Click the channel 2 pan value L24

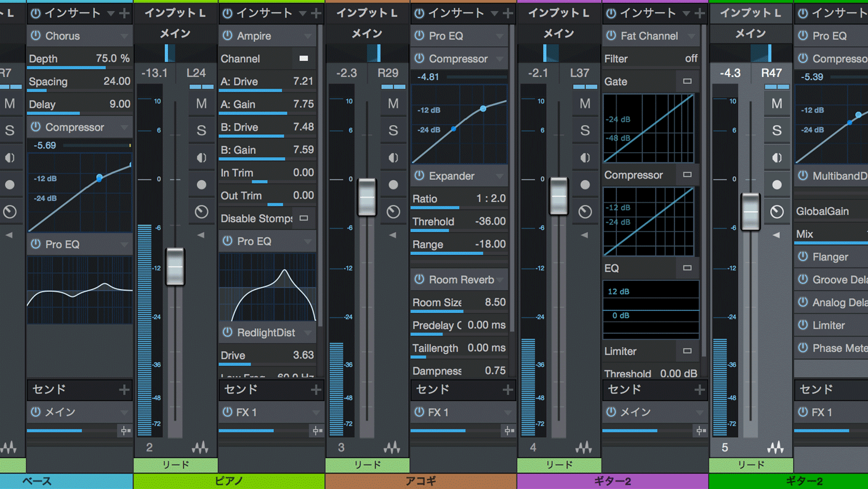click(196, 73)
